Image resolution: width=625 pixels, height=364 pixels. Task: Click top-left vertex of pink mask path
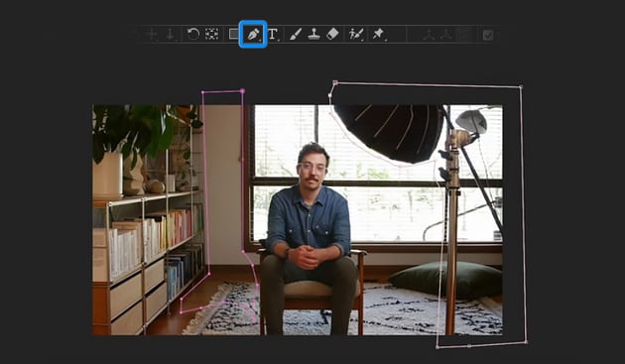202,92
